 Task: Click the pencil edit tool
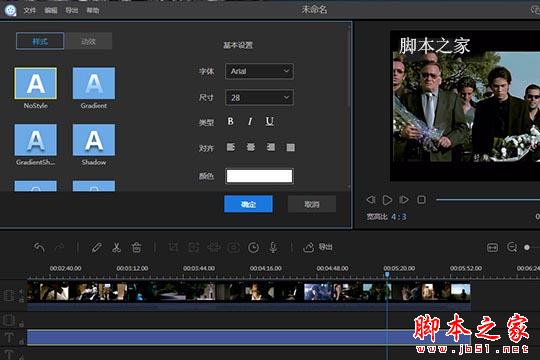click(96, 247)
